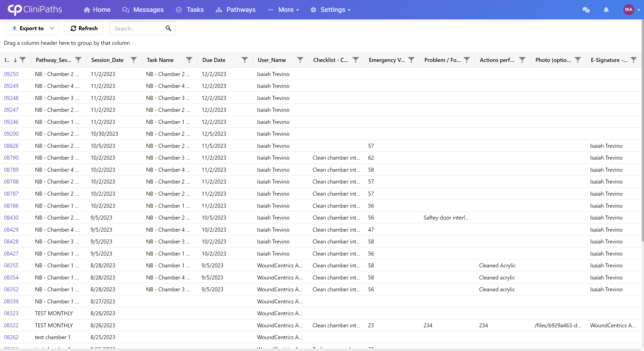Click emergency value 62 in row 08790

click(371, 158)
